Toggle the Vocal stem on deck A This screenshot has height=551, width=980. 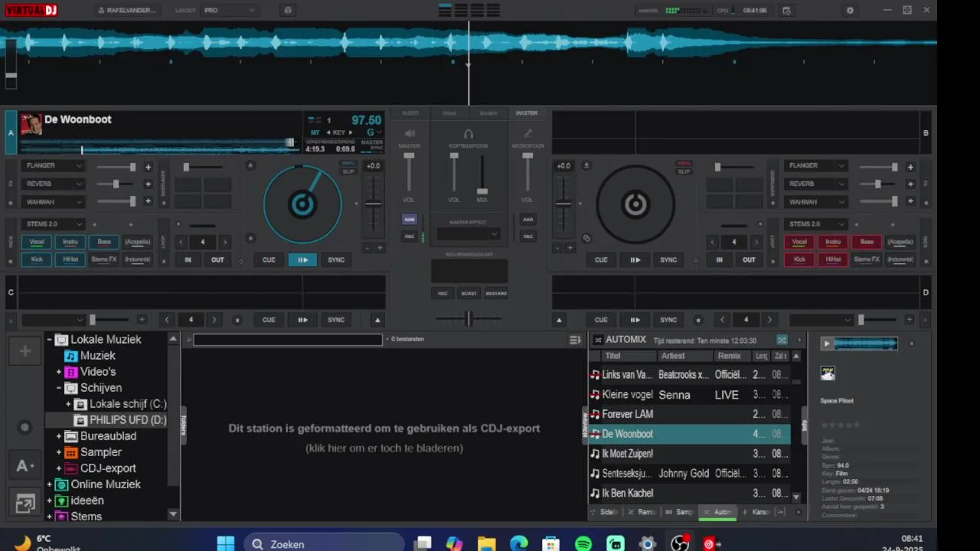(x=37, y=242)
